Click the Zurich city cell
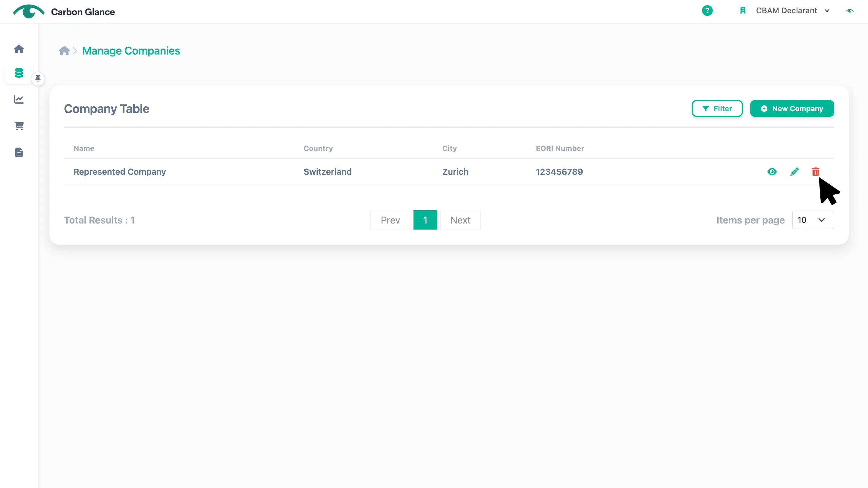Screen dimensions: 868x488 click(x=455, y=172)
